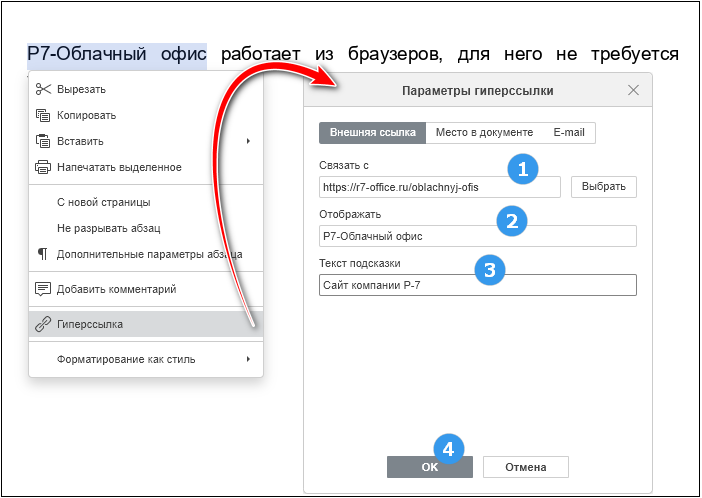Screen dimensions: 702x498
Task: Click the Copy icon in context menu
Action: [43, 115]
